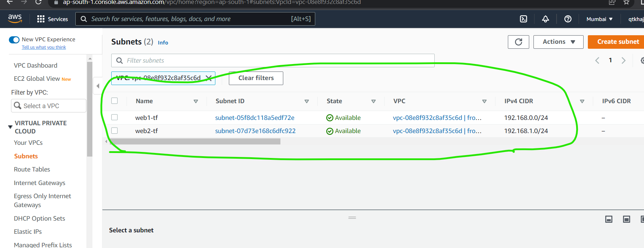The height and width of the screenshot is (248, 644).
Task: Open the help question mark menu
Action: (x=568, y=19)
